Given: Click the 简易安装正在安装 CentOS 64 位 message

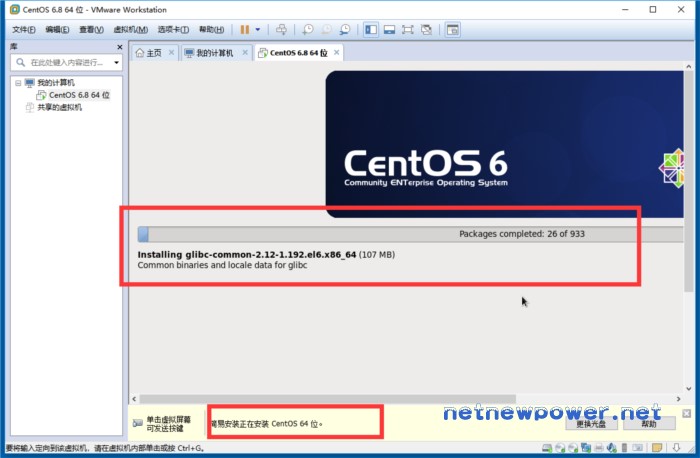Looking at the screenshot, I should click(267, 424).
